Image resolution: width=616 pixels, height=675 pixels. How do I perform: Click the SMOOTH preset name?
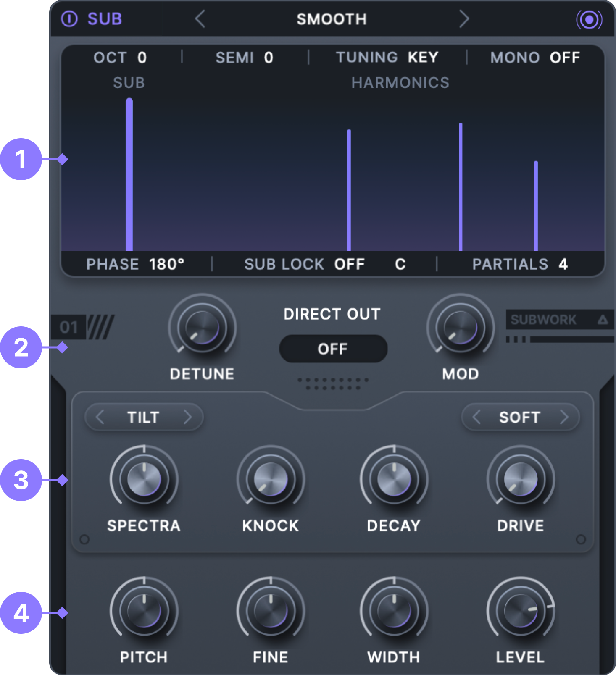coord(332,19)
